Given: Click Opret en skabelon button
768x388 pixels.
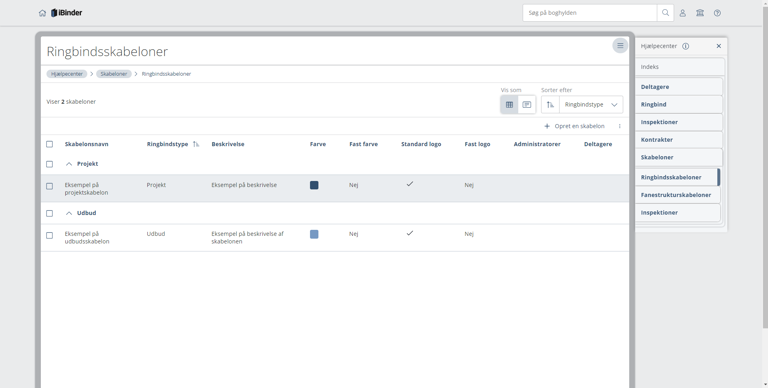Looking at the screenshot, I should (x=575, y=126).
